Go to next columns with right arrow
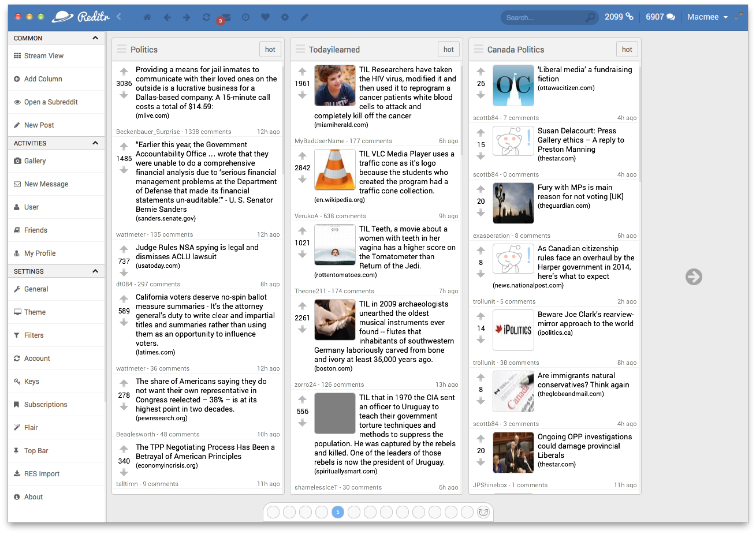 pos(694,277)
